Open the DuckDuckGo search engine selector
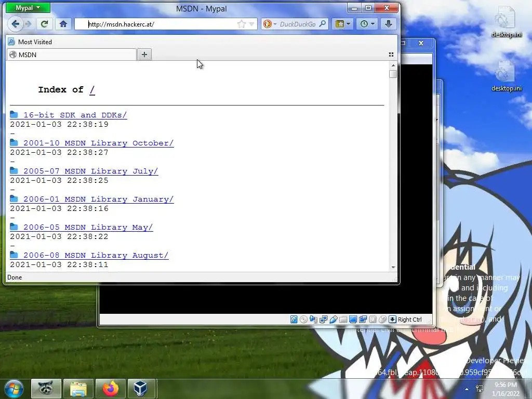532x399 pixels. pyautogui.click(x=270, y=24)
